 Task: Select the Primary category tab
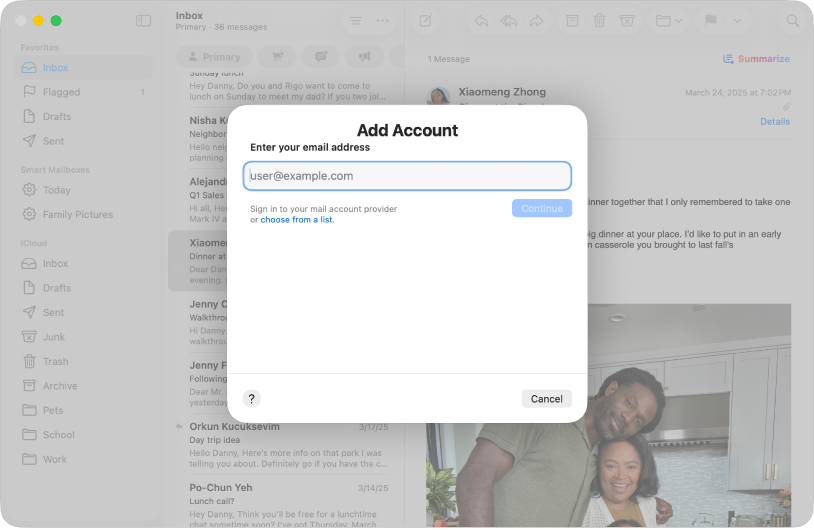click(x=213, y=57)
